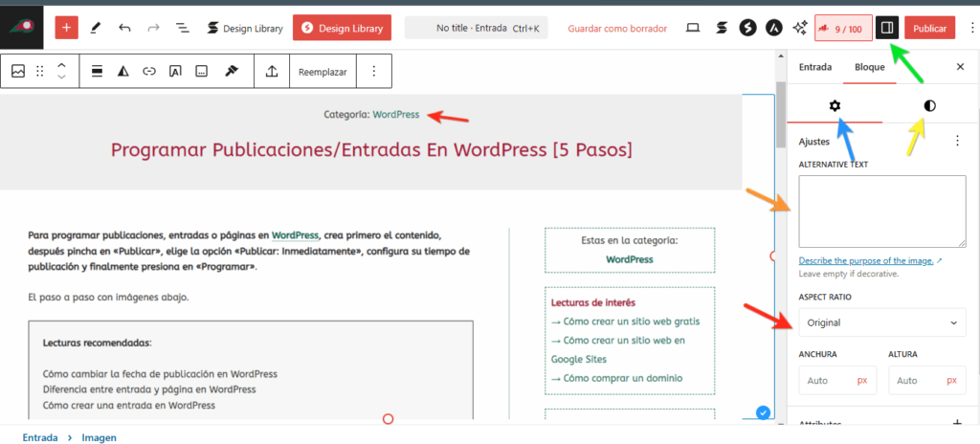Click the Anchura width input

(837, 380)
